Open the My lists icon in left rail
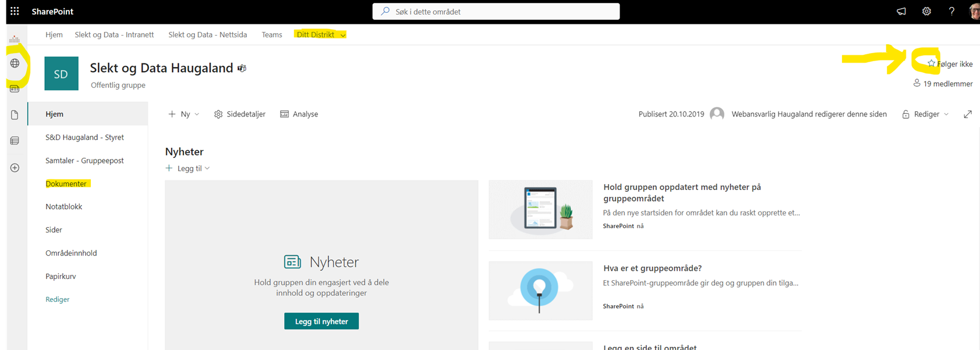Screen dimensions: 980x350 coord(15,141)
